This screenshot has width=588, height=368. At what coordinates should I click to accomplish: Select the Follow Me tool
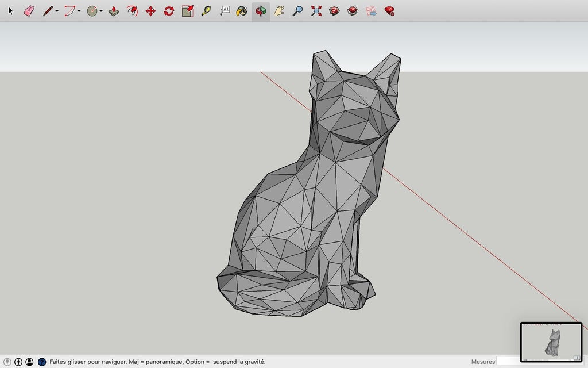pos(131,10)
